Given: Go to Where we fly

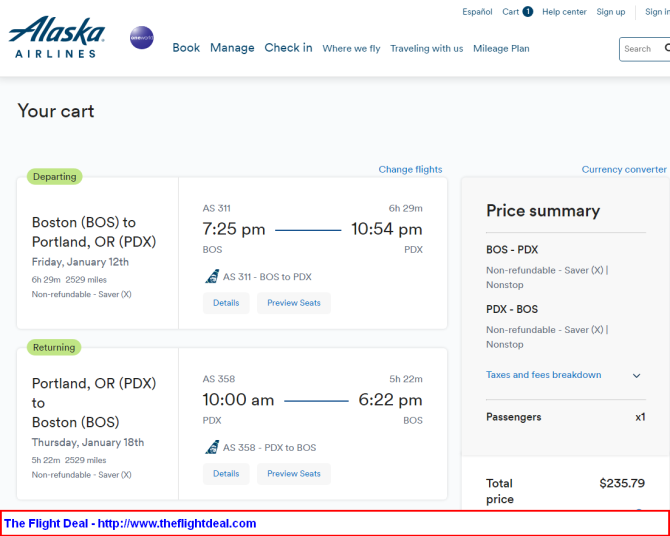Looking at the screenshot, I should 351,49.
